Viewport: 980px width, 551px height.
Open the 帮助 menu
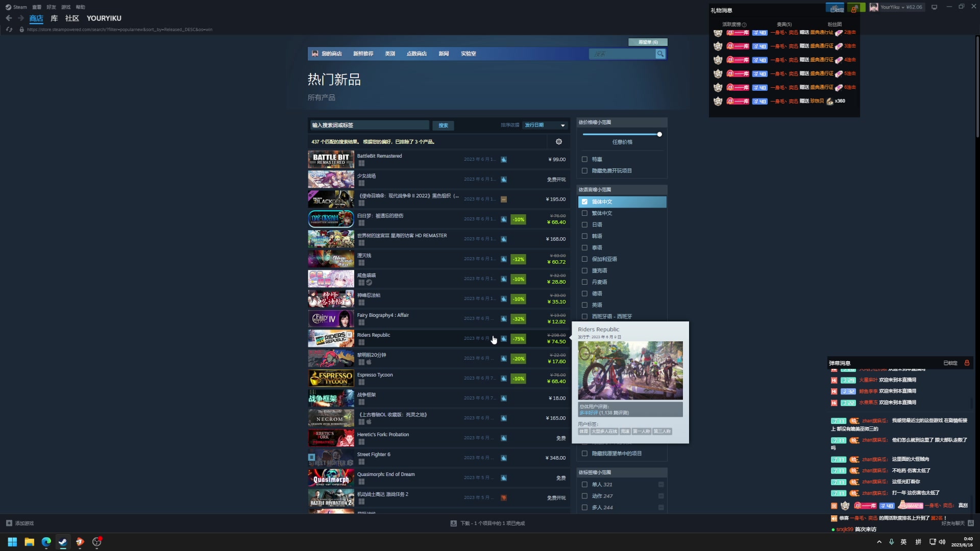click(80, 7)
